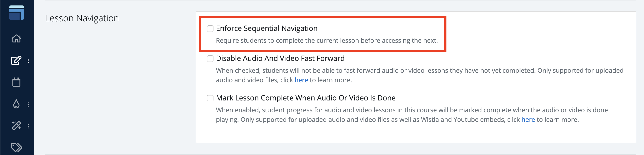Enable Enforce Sequential Navigation checkbox
644x155 pixels.
point(210,29)
